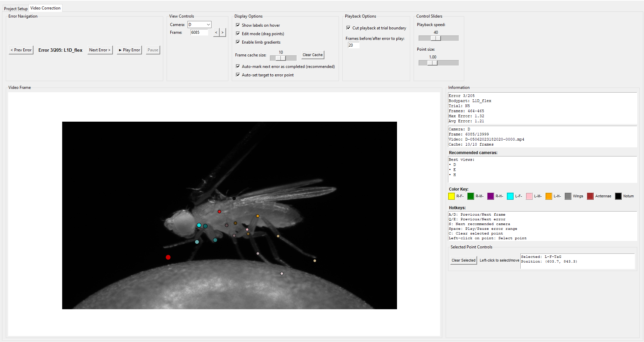Select the green R-M color swatch

pos(470,196)
